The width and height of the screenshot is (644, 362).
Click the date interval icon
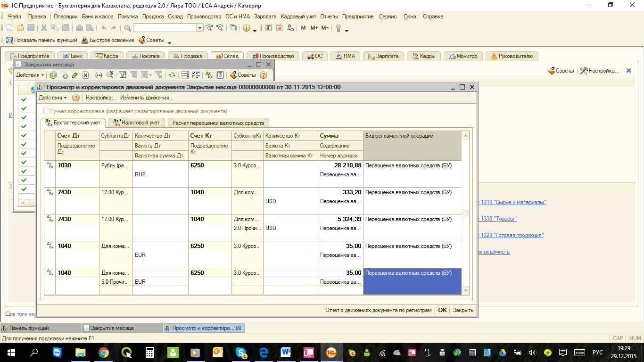[x=99, y=75]
